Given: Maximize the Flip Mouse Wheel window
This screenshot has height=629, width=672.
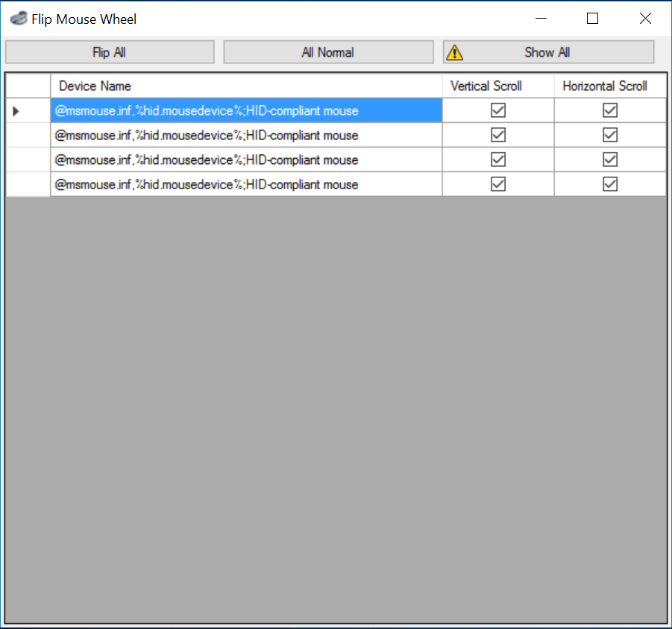Looking at the screenshot, I should (x=592, y=19).
